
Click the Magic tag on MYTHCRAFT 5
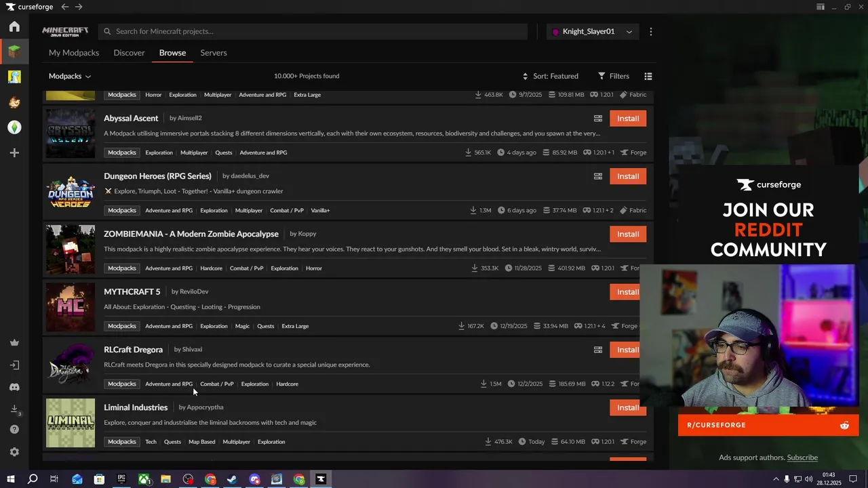coord(242,326)
